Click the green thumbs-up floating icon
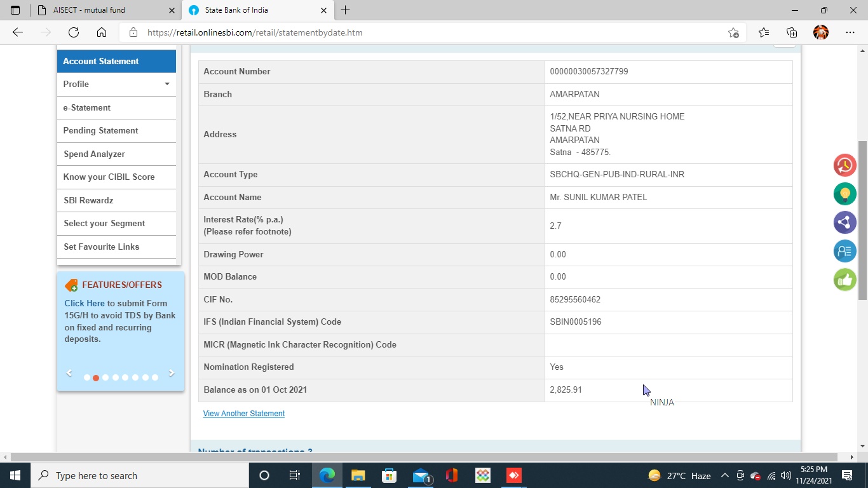The height and width of the screenshot is (488, 868). [844, 280]
